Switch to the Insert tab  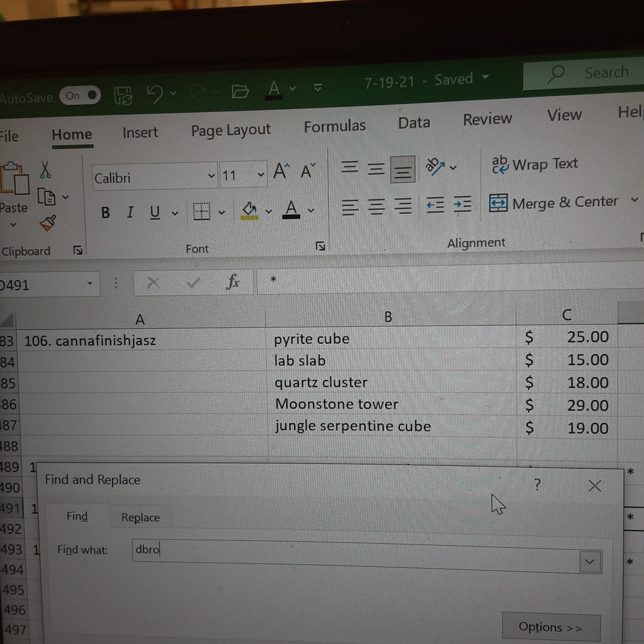click(140, 132)
